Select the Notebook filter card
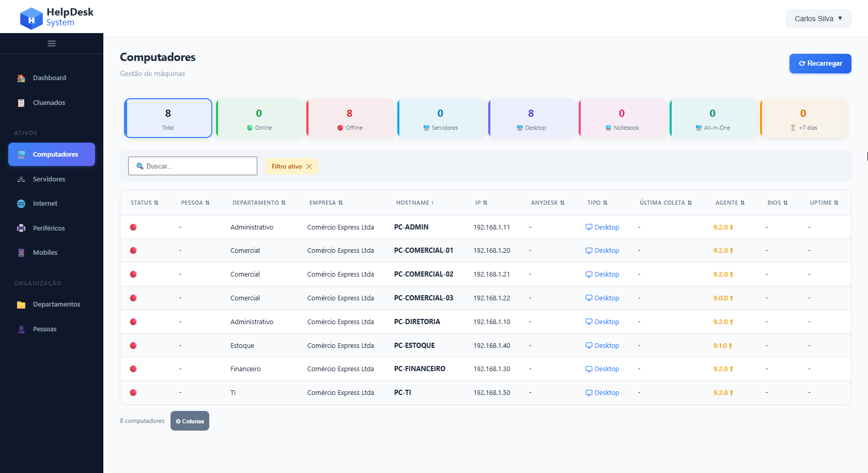The width and height of the screenshot is (868, 473). coord(622,118)
